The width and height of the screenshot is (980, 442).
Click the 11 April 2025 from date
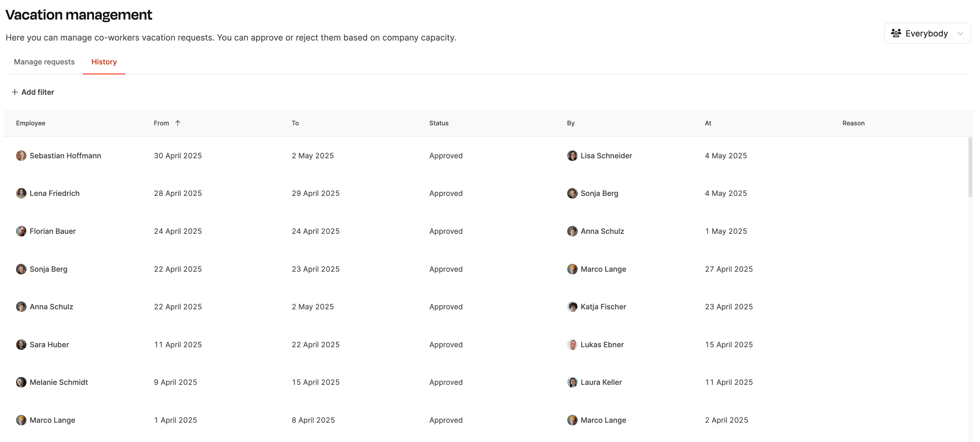[x=178, y=345]
